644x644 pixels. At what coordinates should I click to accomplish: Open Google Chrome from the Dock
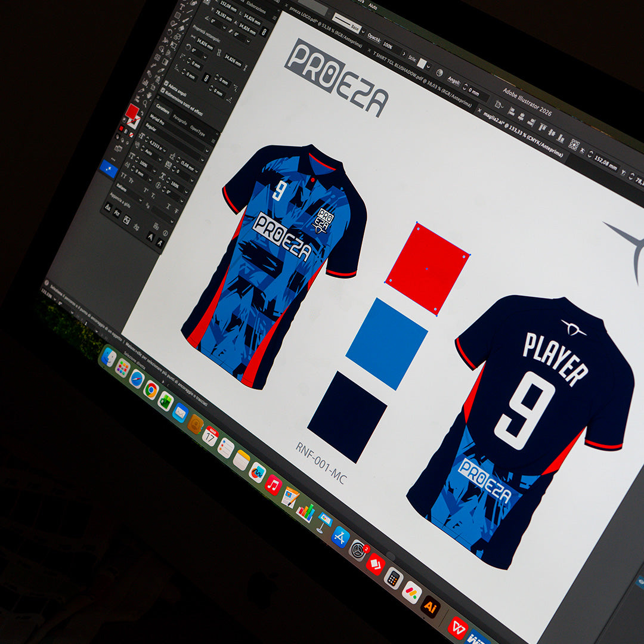150,390
